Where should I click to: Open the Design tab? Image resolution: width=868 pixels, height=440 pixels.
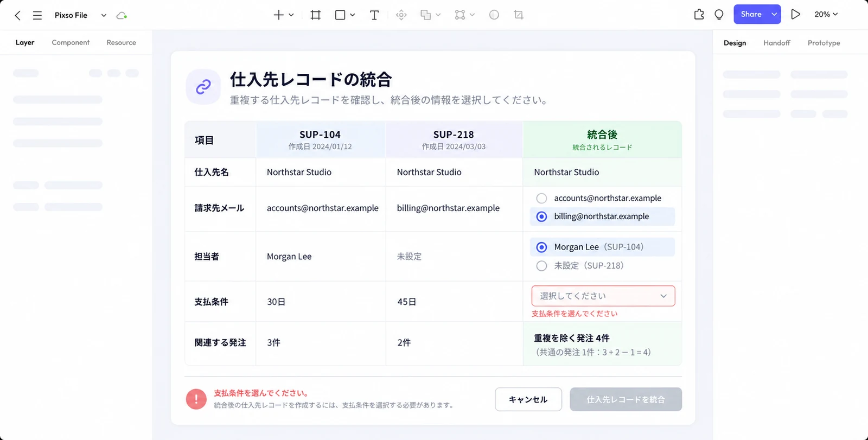point(735,43)
